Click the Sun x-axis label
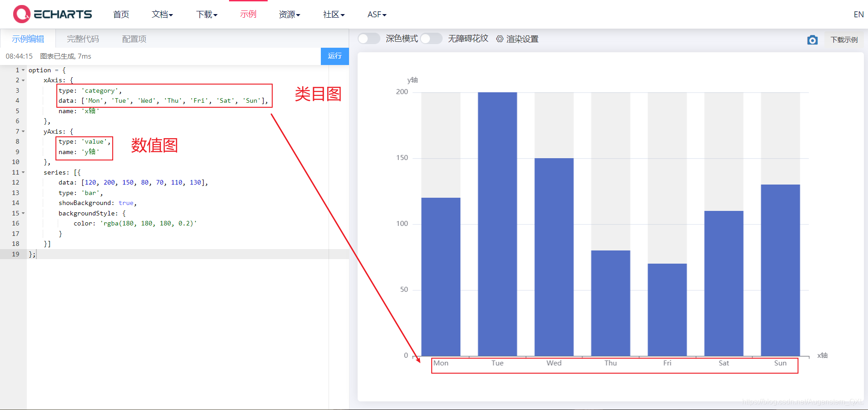The height and width of the screenshot is (410, 868). coord(780,363)
